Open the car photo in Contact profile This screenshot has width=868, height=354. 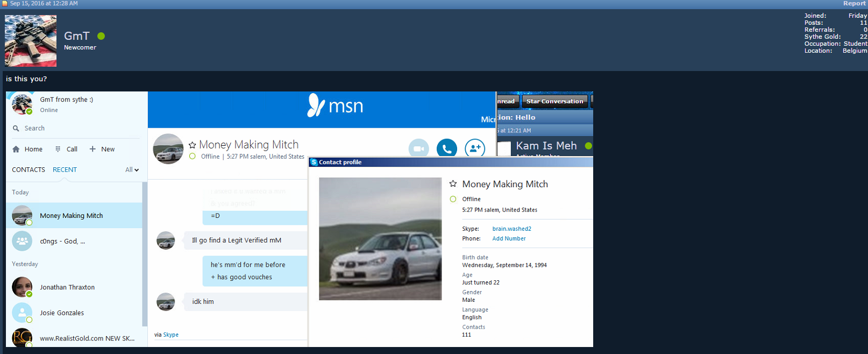(380, 239)
